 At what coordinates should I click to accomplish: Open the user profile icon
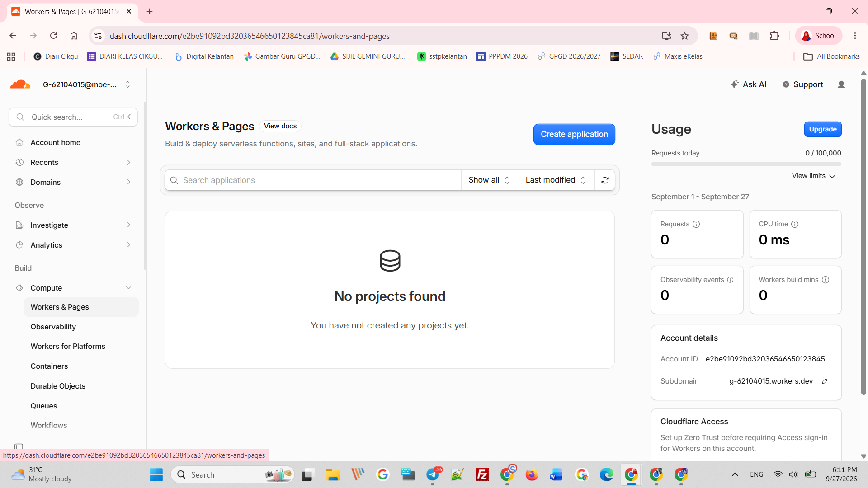tap(841, 84)
